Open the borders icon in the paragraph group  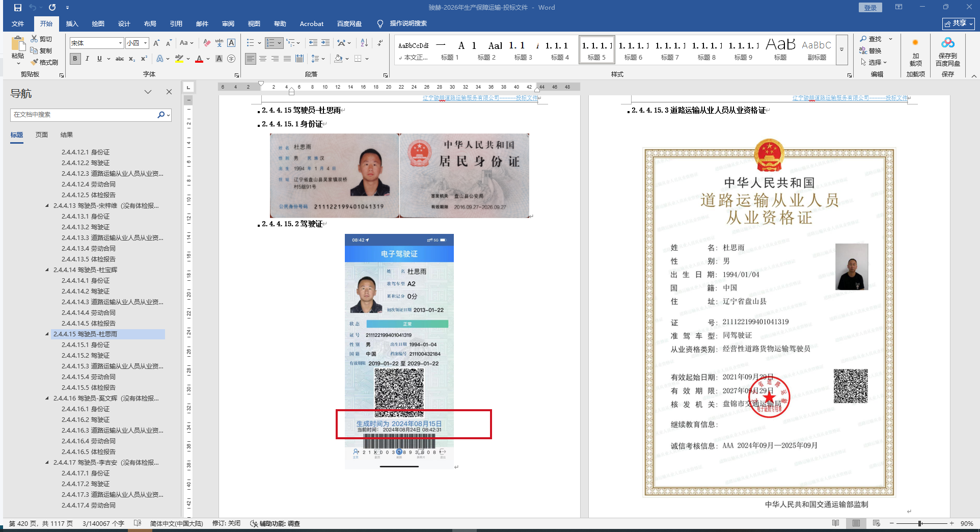coord(358,59)
